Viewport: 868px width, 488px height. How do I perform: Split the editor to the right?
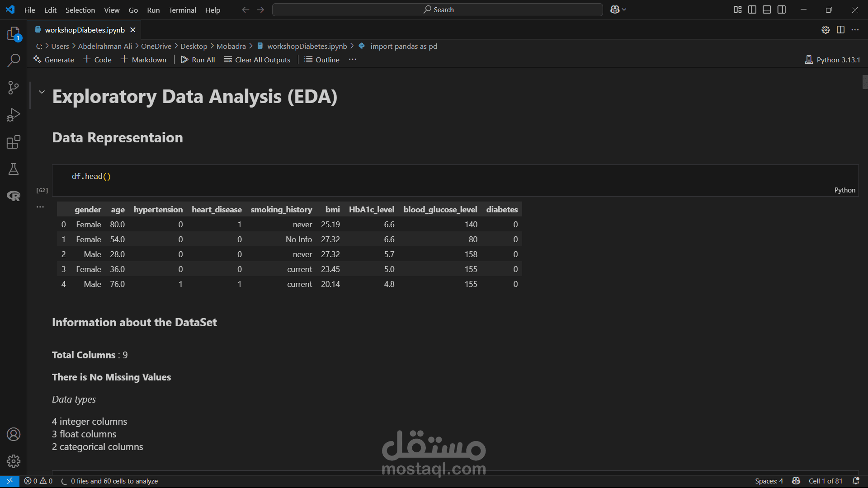tap(840, 30)
